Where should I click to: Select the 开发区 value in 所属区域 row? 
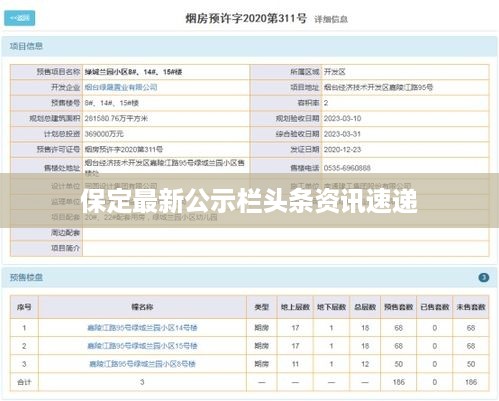(x=334, y=72)
